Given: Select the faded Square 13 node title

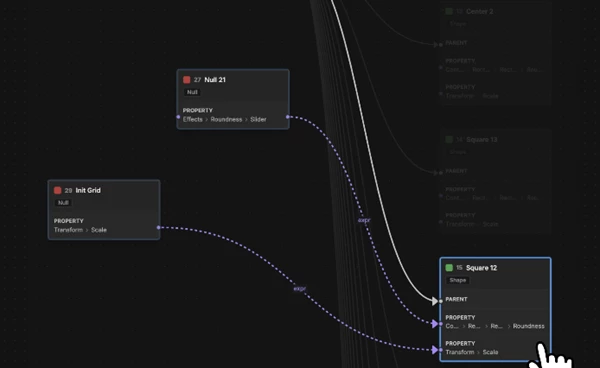Looking at the screenshot, I should (481, 140).
